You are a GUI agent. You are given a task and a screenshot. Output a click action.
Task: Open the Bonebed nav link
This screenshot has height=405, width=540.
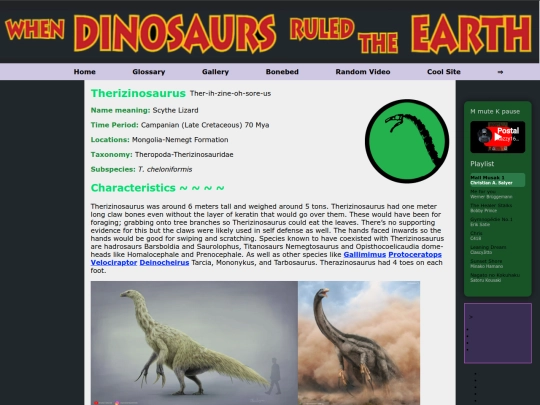point(282,72)
